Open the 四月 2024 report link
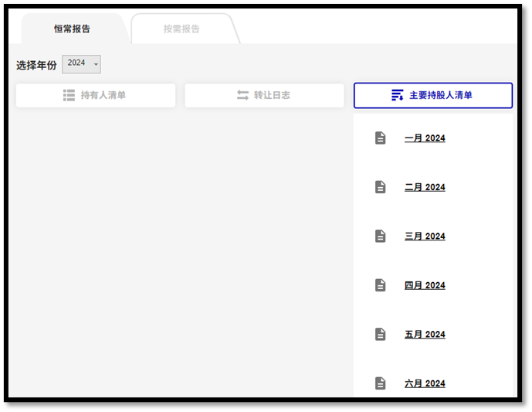 pos(425,285)
